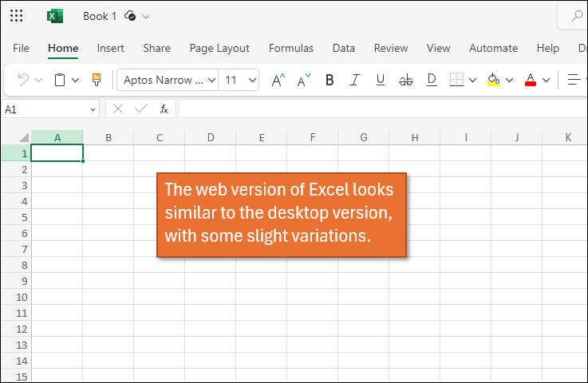Click the Book 1 file name

[x=100, y=16]
